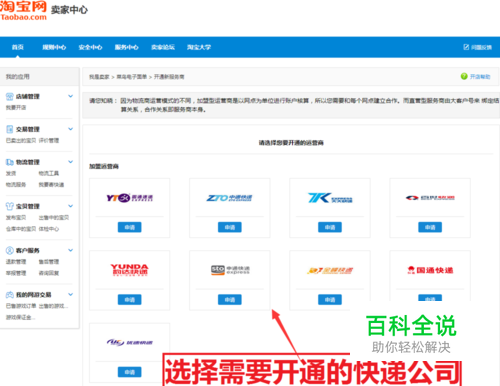The height and width of the screenshot is (386, 500).
Task: Click 申请 under the 全峰快递 logo
Action: [x=330, y=300]
